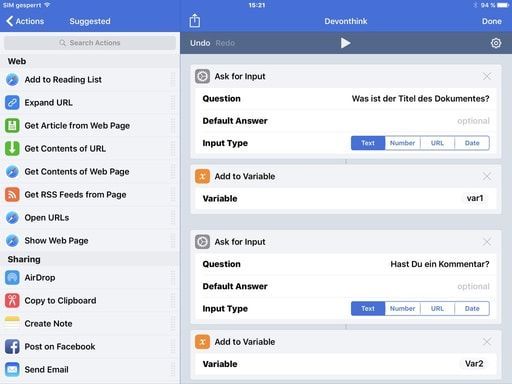Select the Copy to Clipboard scissors icon
This screenshot has width=512, height=384.
[12, 300]
